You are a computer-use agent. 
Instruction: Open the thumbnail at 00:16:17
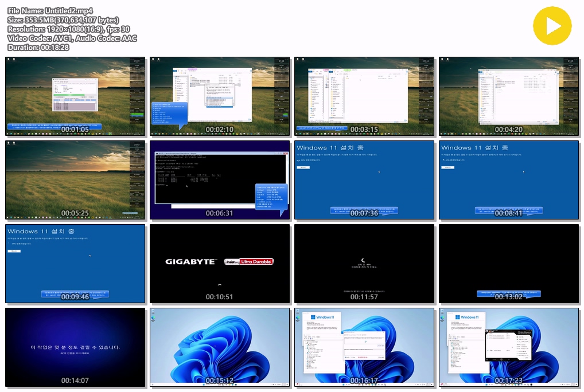pos(364,347)
